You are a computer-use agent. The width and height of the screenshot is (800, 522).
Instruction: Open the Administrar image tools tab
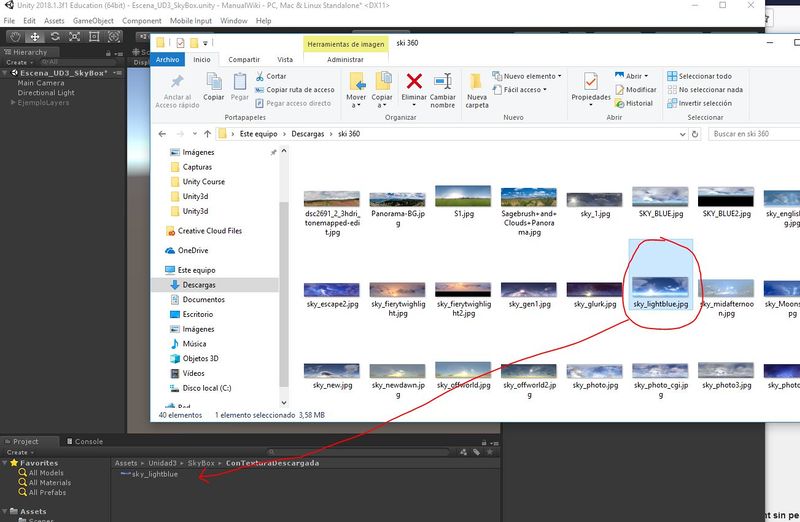pyautogui.click(x=345, y=59)
